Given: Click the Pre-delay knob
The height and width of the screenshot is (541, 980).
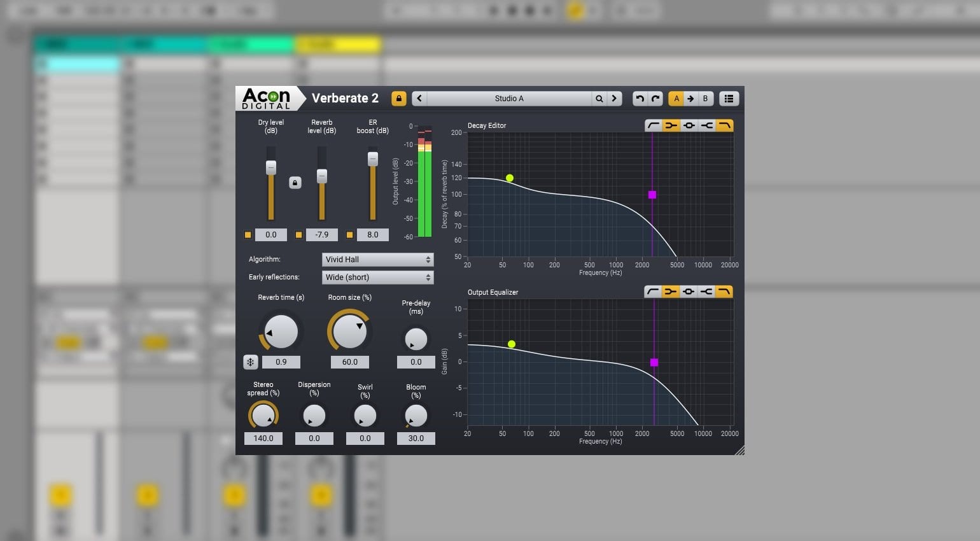Looking at the screenshot, I should (x=416, y=339).
